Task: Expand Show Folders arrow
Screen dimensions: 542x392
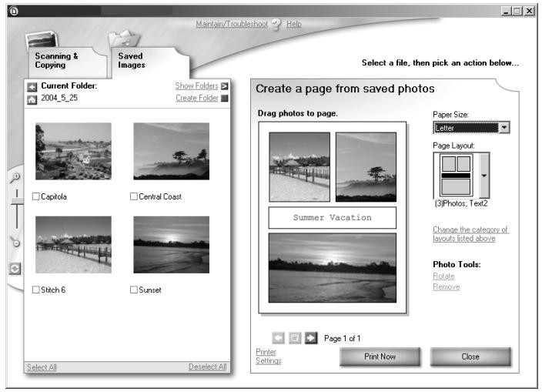Action: 225,86
